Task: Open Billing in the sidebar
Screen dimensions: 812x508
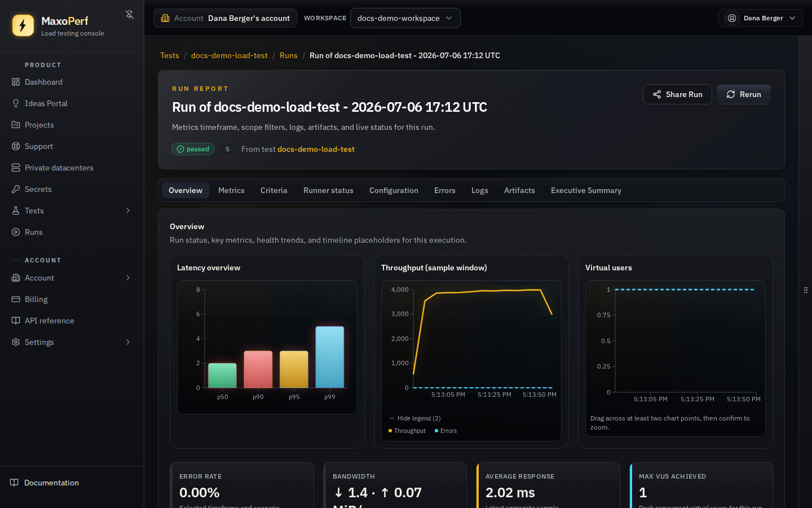Action: [x=72, y=299]
